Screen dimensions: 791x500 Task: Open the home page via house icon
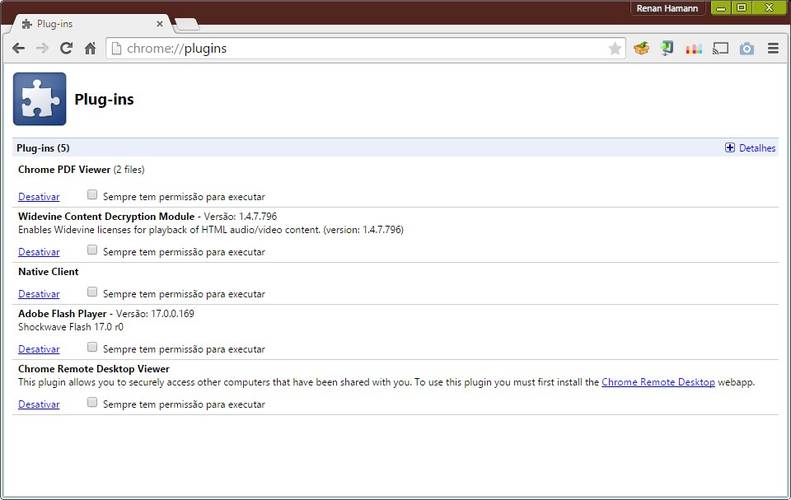pos(90,48)
